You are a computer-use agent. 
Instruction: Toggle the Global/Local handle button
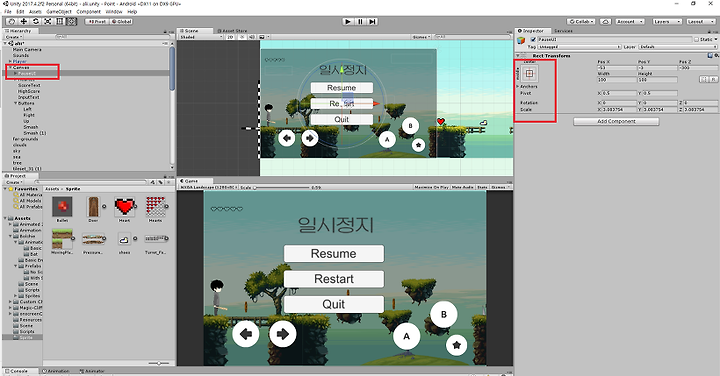(x=122, y=22)
